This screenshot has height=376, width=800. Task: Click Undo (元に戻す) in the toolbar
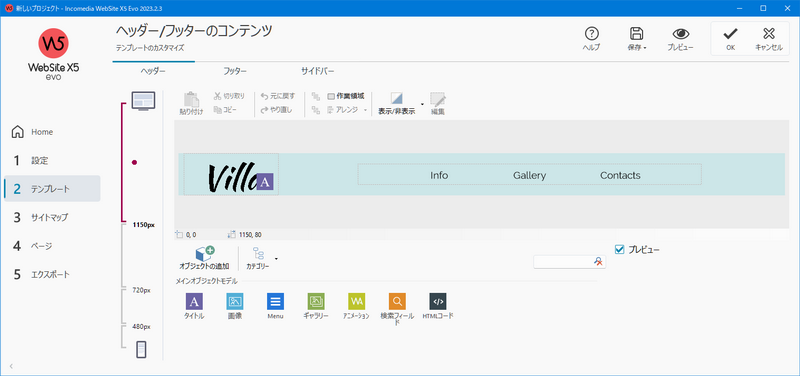(278, 96)
